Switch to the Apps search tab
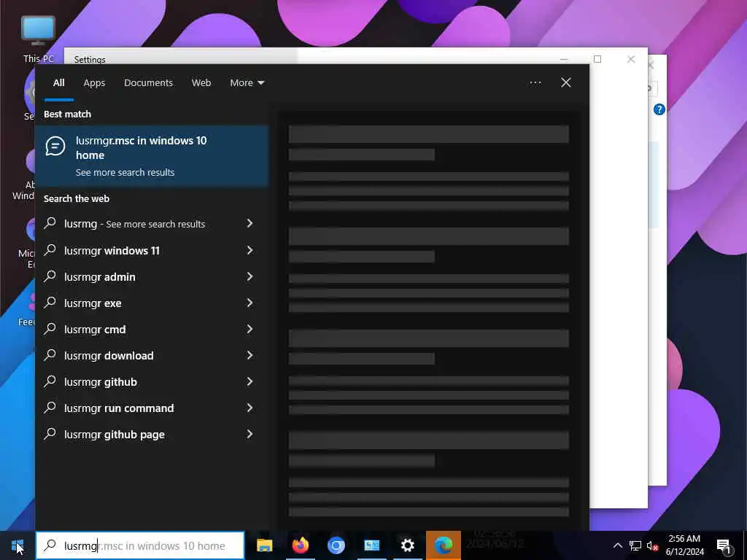The height and width of the screenshot is (560, 747). pos(94,83)
